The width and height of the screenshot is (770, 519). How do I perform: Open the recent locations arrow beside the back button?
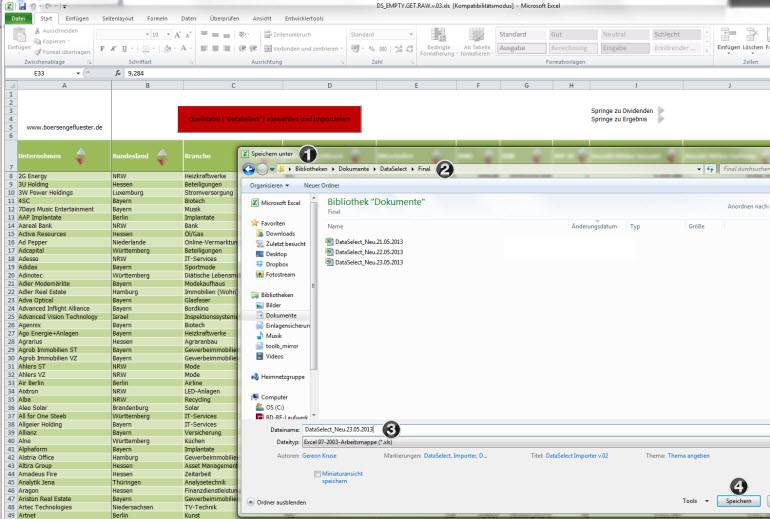(x=272, y=169)
